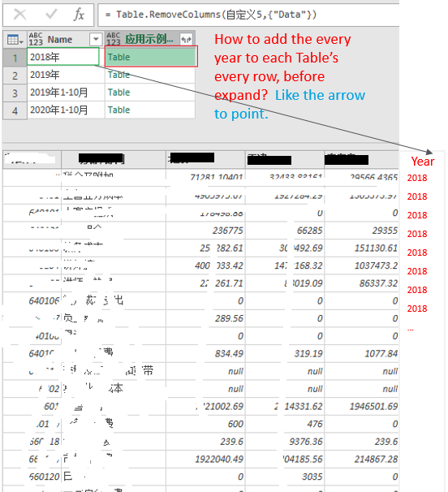Viewport: 448px width, 492px height.
Task: Click the preview value 29355
Action: point(385,231)
